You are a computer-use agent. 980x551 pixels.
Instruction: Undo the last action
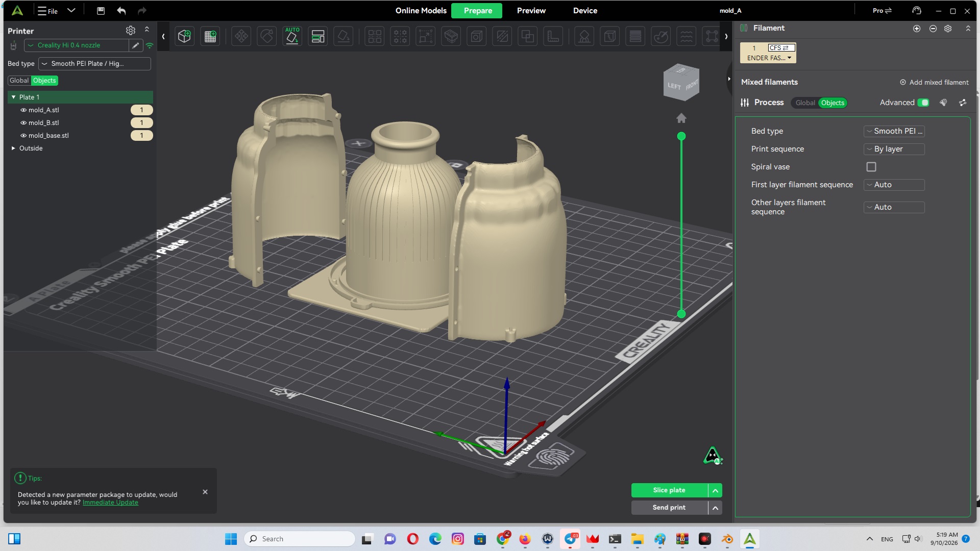click(x=121, y=11)
